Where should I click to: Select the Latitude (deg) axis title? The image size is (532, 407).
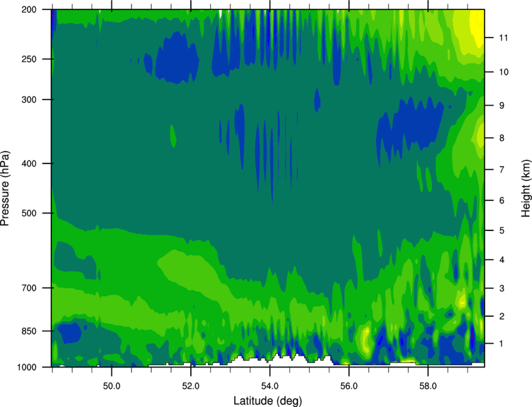point(268,401)
